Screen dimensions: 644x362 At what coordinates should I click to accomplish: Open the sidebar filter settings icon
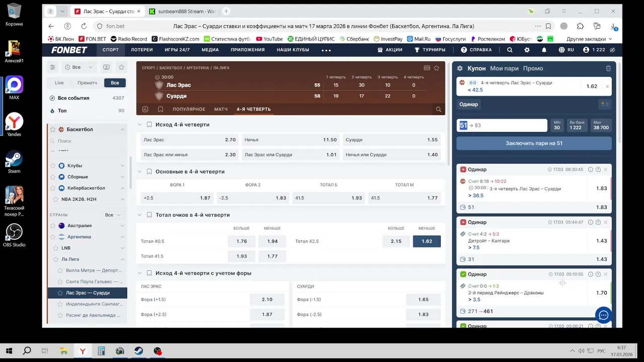(52, 67)
